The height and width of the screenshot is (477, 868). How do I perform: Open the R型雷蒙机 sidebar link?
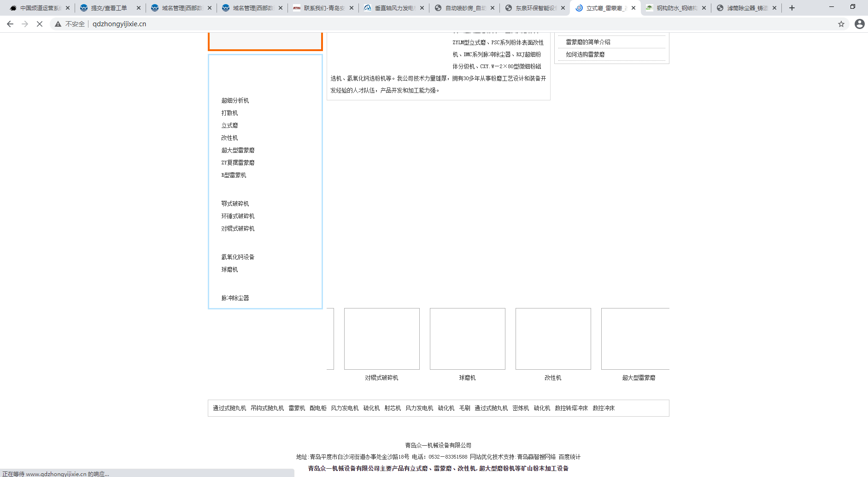pyautogui.click(x=234, y=175)
